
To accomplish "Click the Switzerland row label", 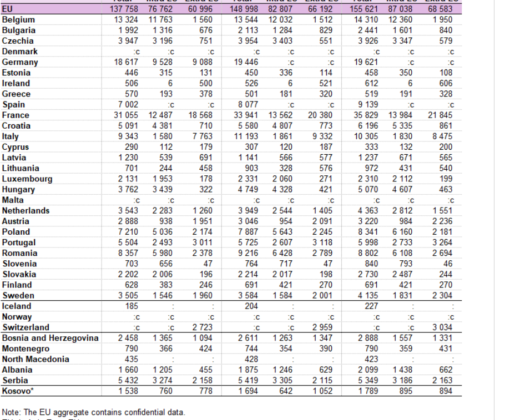I will (x=26, y=327).
